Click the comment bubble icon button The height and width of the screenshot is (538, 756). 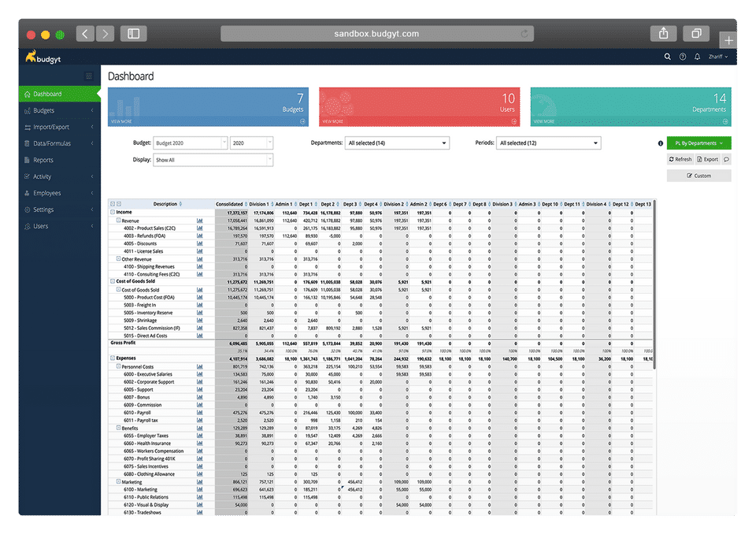726,160
